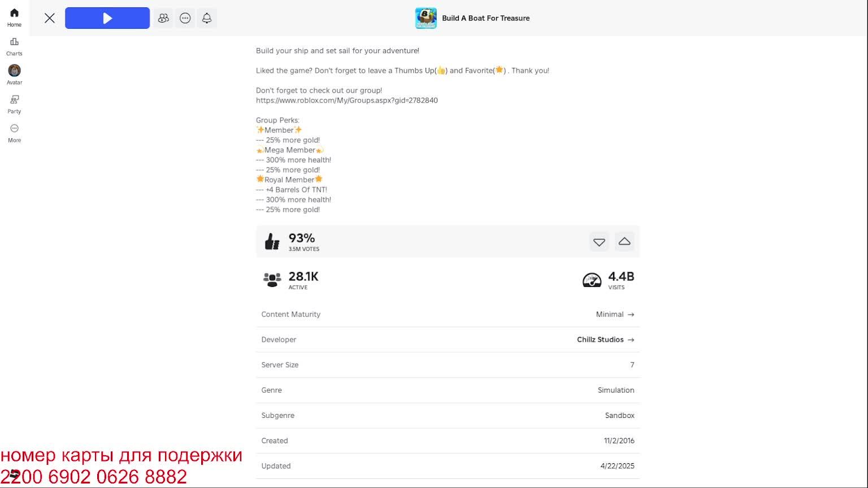Click the roblox.com Groups URL text
Image resolution: width=868 pixels, height=488 pixels.
346,101
